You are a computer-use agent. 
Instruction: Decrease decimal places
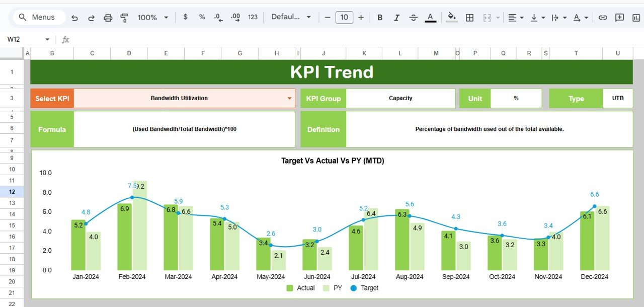[x=218, y=17]
